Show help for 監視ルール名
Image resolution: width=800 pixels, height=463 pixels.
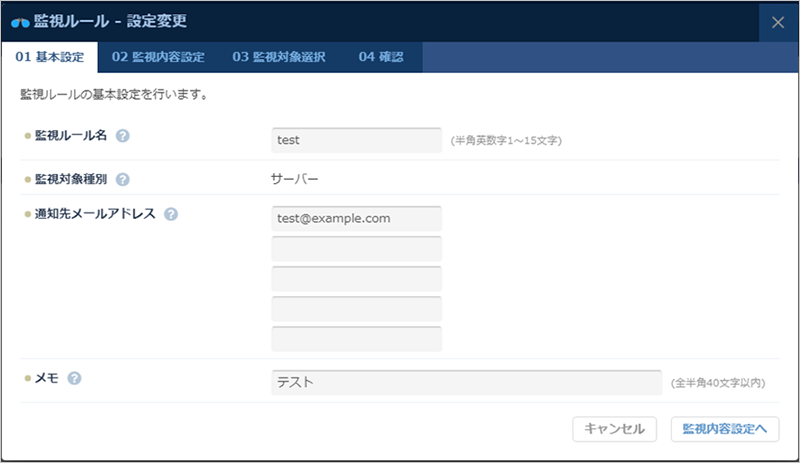click(x=124, y=136)
